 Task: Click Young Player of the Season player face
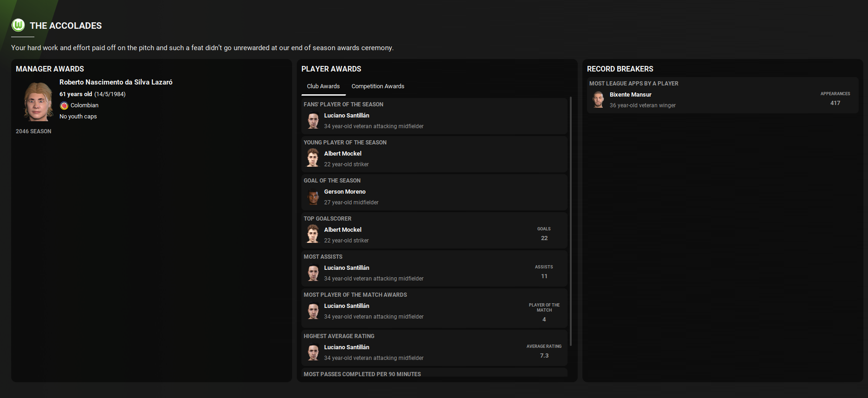tap(313, 158)
